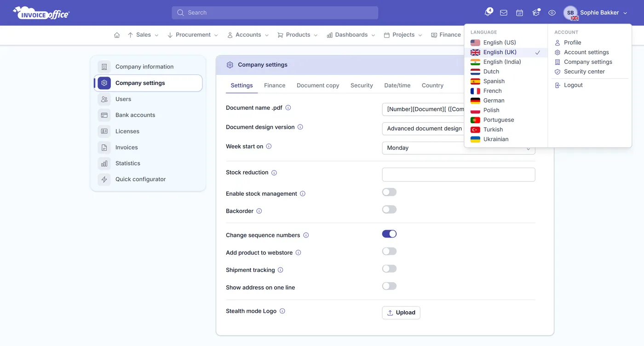This screenshot has width=644, height=346.
Task: Click info icon beside Stock reduction
Action: pos(274,173)
